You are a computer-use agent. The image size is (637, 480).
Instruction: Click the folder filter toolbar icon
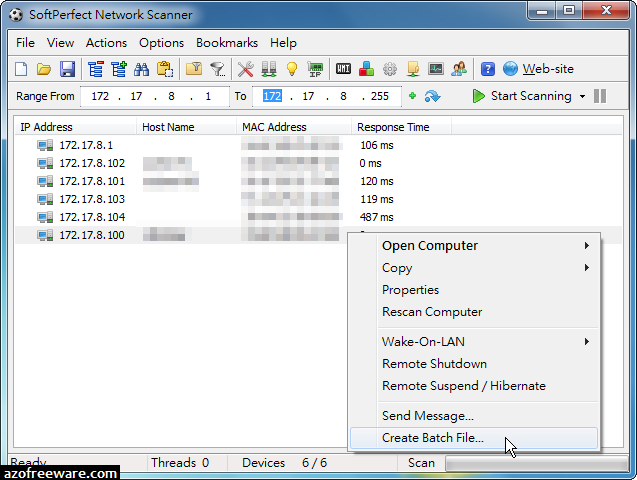[194, 69]
